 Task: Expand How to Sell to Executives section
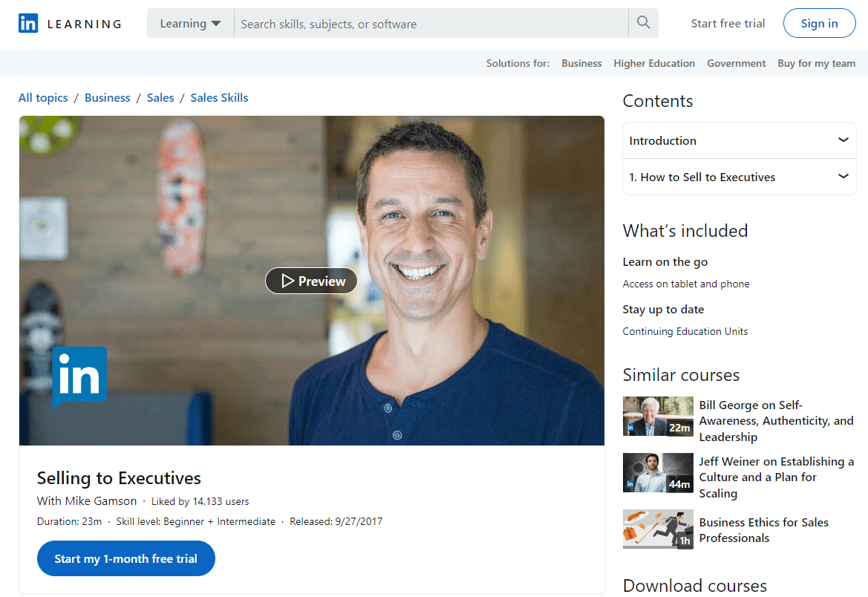click(739, 177)
